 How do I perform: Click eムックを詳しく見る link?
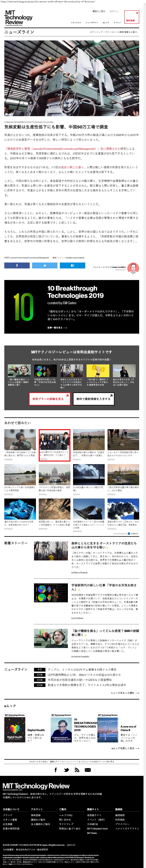click(125, 748)
